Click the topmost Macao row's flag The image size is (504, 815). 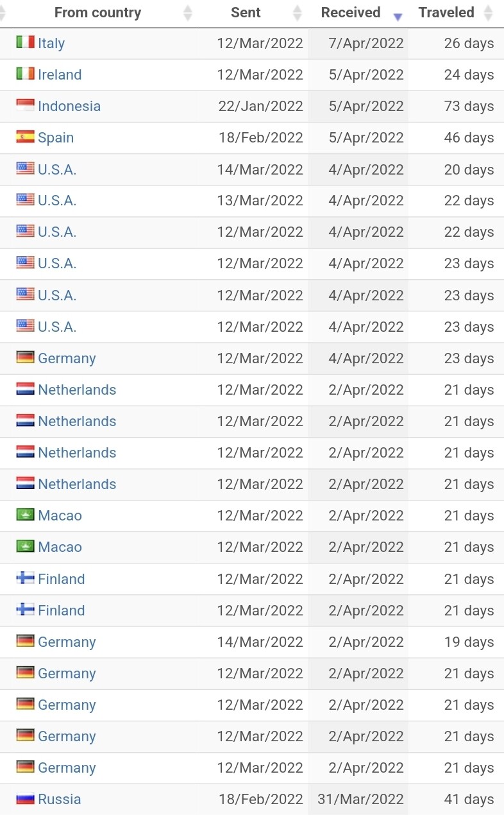click(x=25, y=515)
